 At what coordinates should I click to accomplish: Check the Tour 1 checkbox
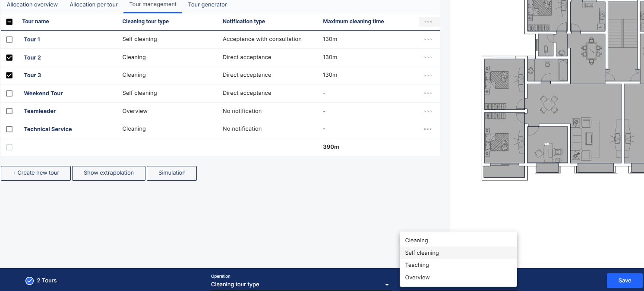pyautogui.click(x=9, y=40)
